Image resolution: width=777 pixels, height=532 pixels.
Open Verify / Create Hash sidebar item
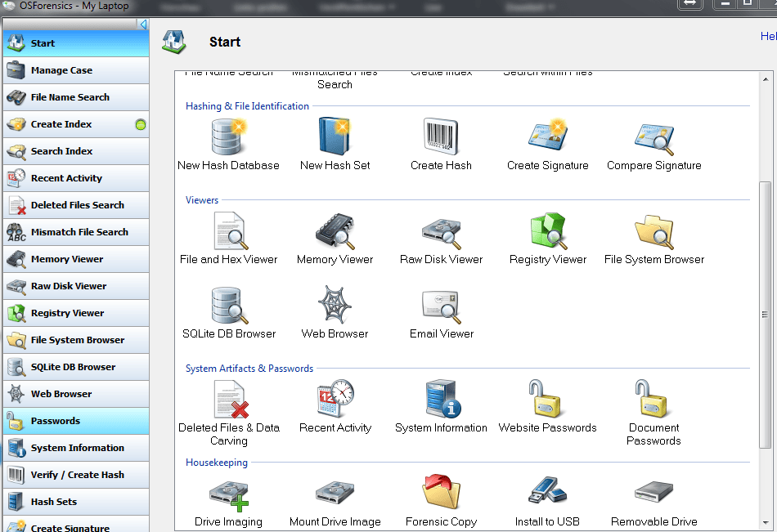coord(76,475)
